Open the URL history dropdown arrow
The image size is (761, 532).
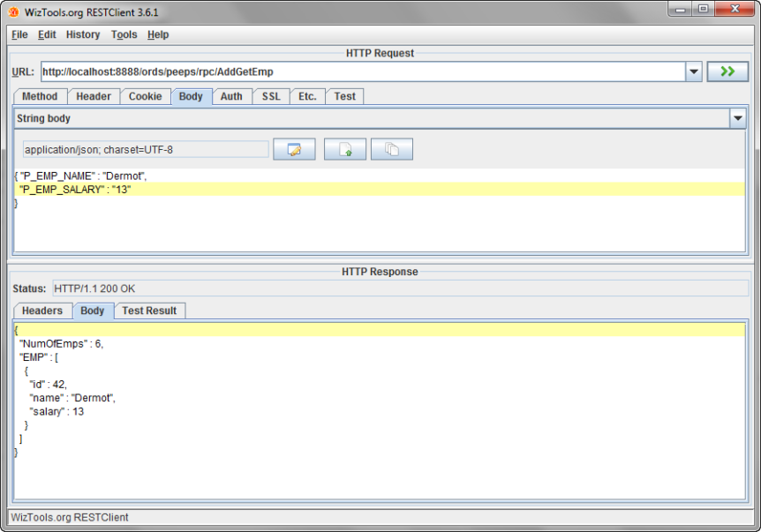coord(695,71)
